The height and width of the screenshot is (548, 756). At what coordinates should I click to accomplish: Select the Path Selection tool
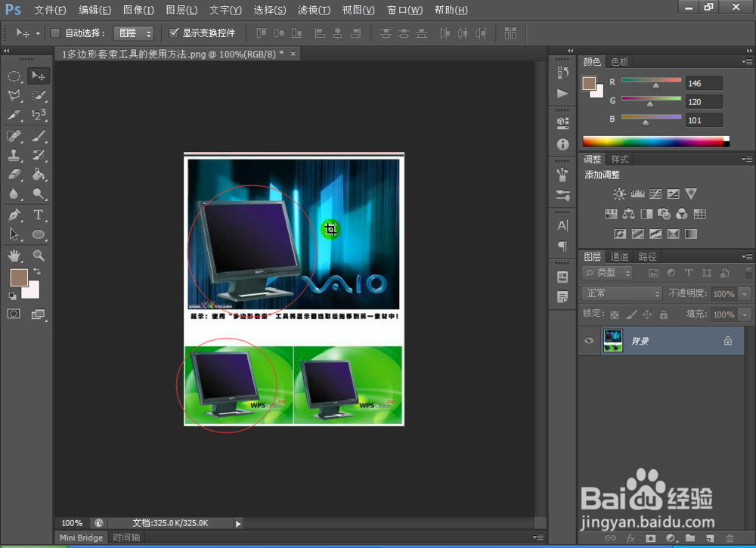(x=14, y=235)
